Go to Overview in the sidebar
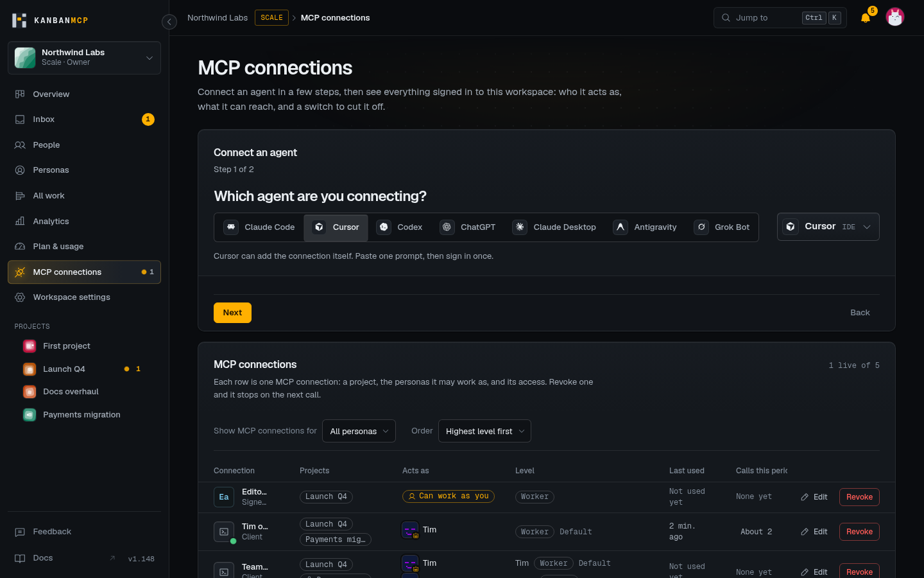The width and height of the screenshot is (924, 578). pyautogui.click(x=84, y=94)
